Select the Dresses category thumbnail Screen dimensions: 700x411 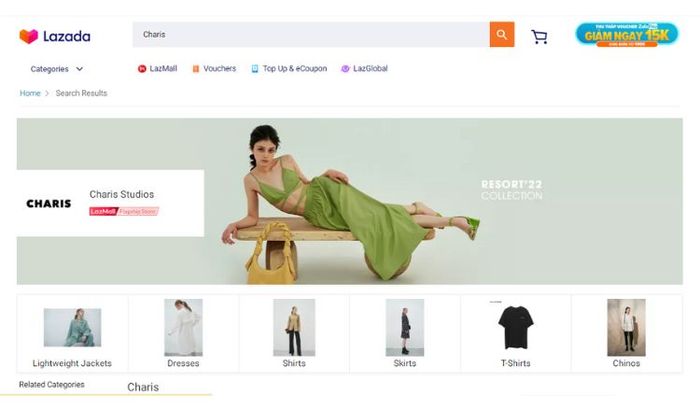point(183,328)
